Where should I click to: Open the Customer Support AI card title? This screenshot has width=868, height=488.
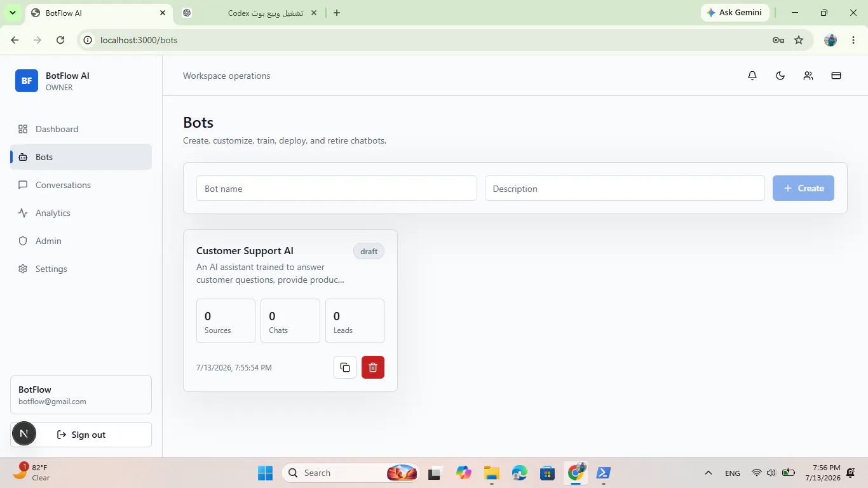245,251
